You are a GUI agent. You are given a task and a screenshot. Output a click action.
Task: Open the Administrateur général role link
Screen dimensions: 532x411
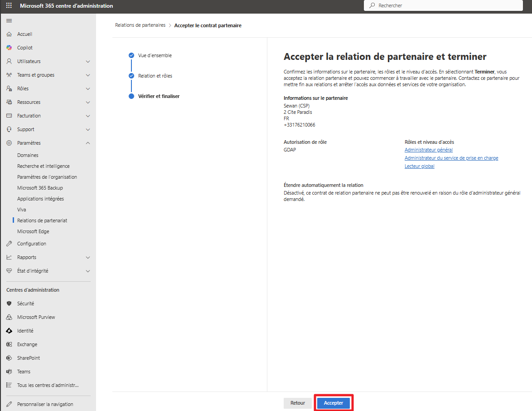point(429,150)
